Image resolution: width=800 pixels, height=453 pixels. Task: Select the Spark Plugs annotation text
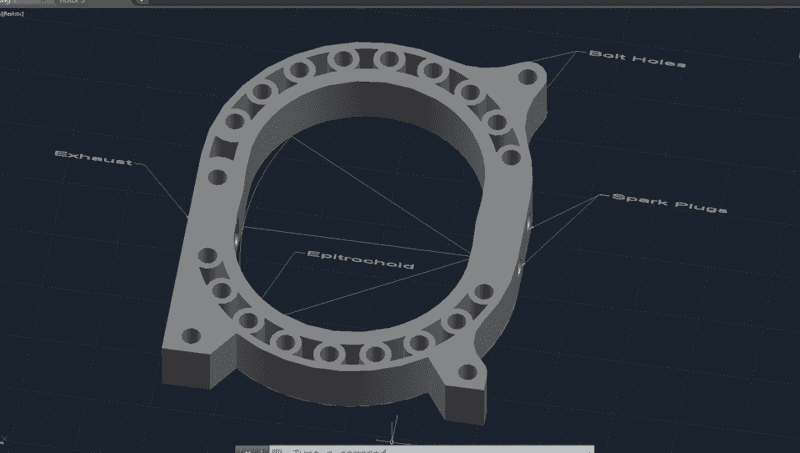click(669, 203)
